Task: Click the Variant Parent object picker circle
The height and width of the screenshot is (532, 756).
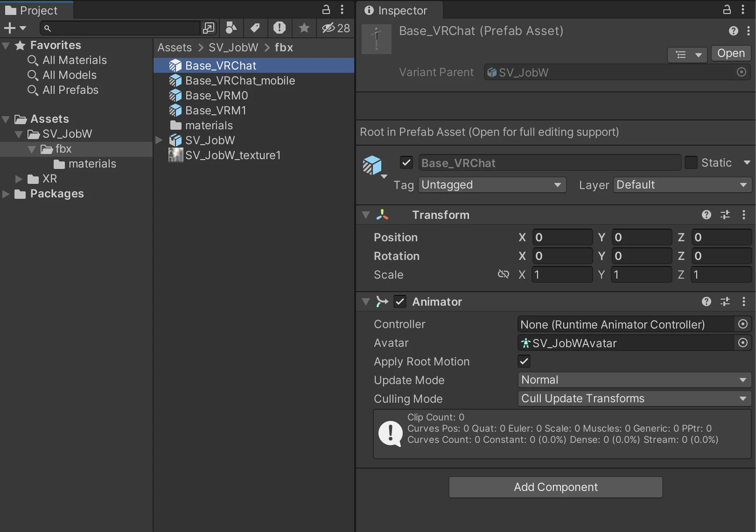Action: click(742, 72)
